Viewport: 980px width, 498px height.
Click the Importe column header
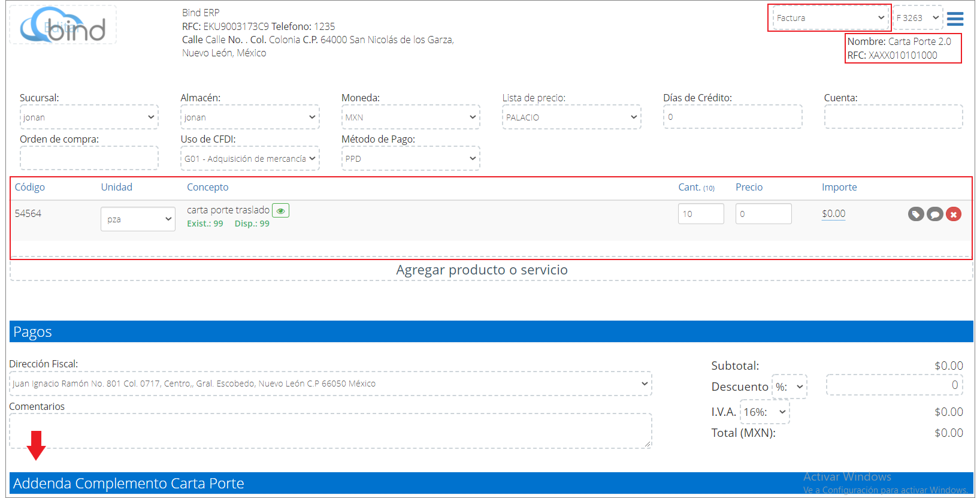tap(839, 187)
